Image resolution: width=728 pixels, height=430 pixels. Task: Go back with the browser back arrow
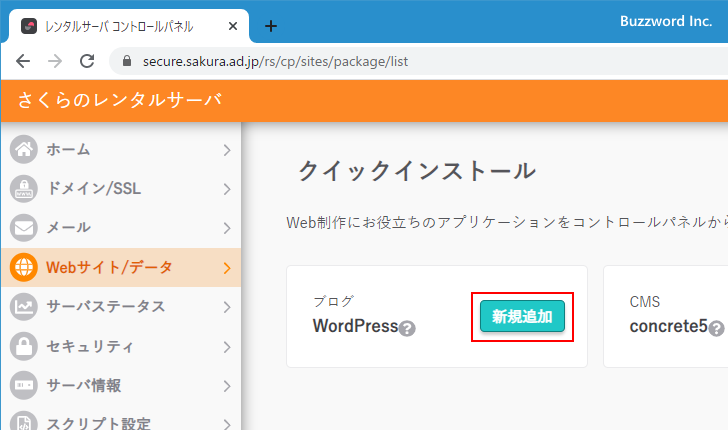(23, 61)
